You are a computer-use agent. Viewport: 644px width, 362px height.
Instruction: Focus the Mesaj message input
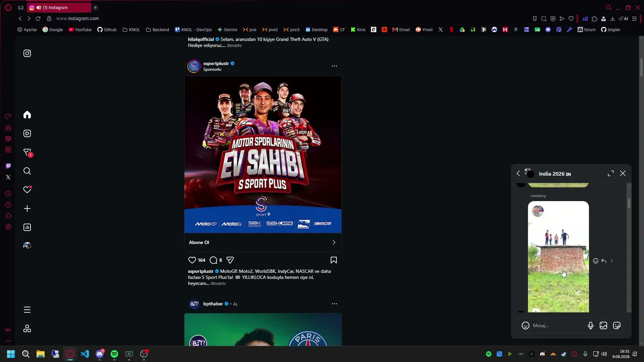click(x=557, y=326)
